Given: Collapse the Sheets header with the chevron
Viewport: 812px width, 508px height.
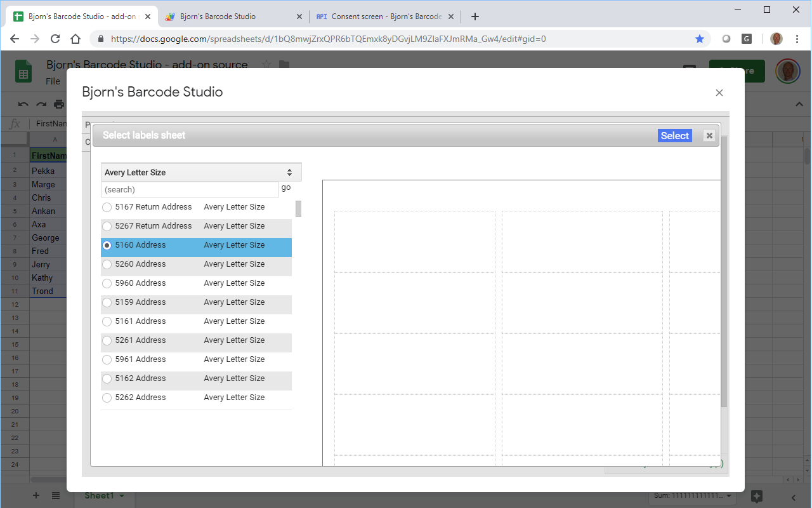Looking at the screenshot, I should click(799, 104).
